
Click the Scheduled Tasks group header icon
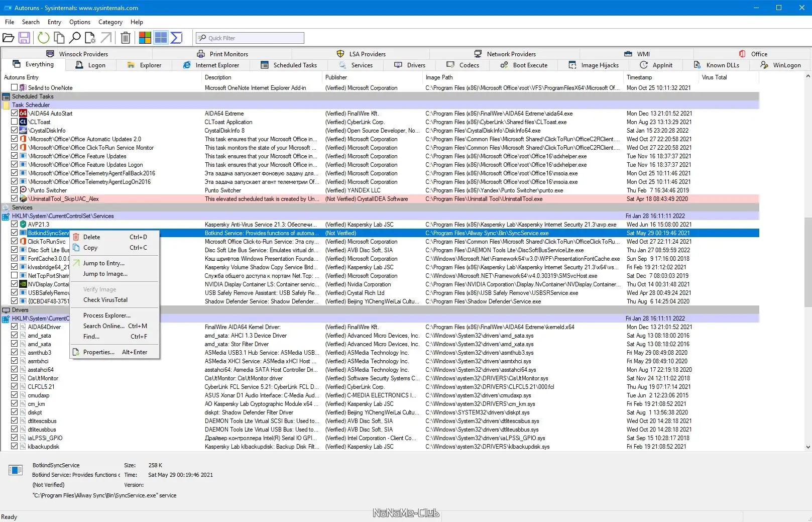(x=6, y=96)
